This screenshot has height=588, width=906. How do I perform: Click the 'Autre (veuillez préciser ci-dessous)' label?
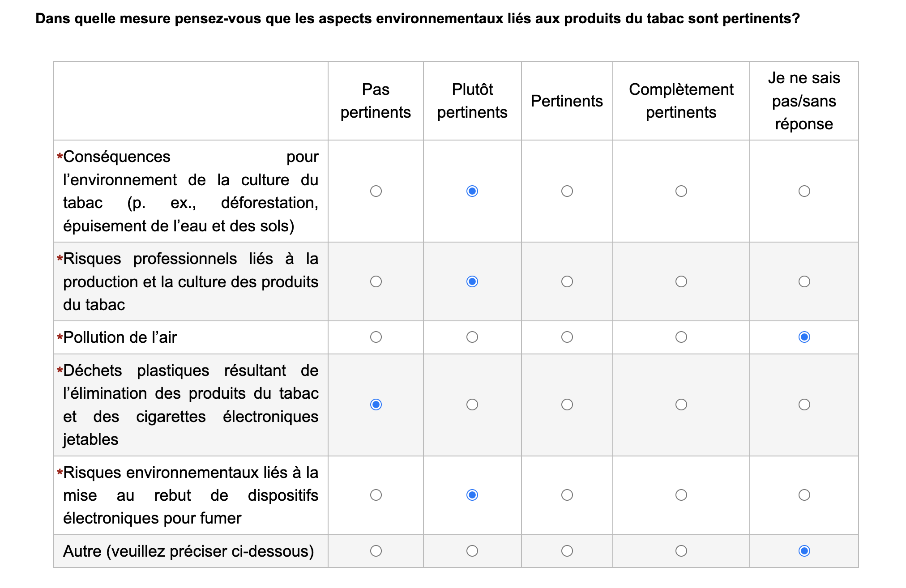pos(188,551)
